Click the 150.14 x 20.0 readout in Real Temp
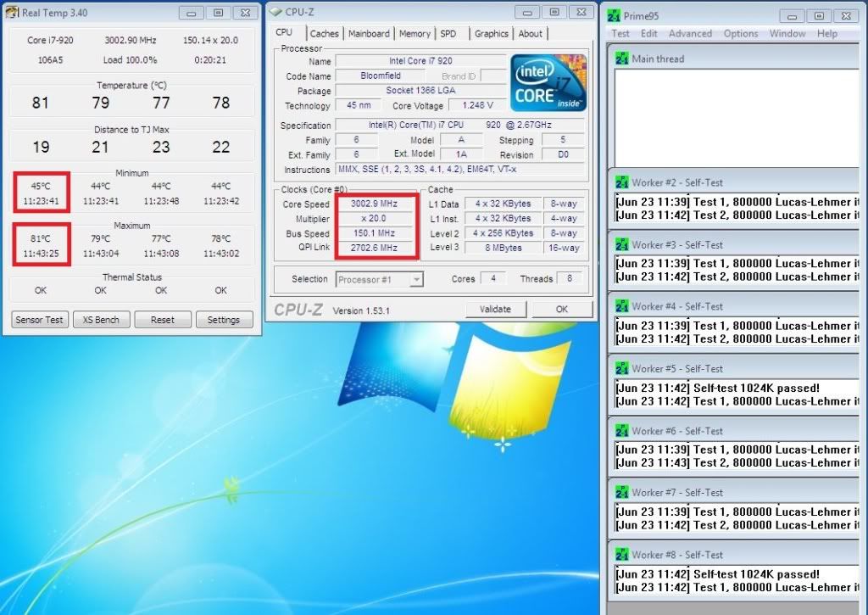The image size is (868, 615). pos(210,40)
